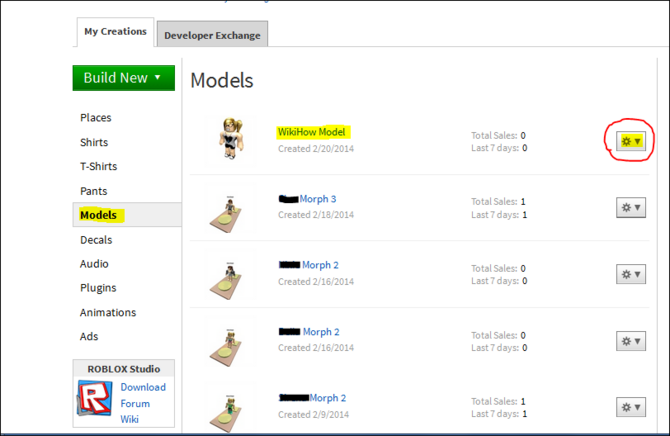The height and width of the screenshot is (436, 670).
Task: Open gear menu for last Morph 2 model
Action: tap(631, 407)
